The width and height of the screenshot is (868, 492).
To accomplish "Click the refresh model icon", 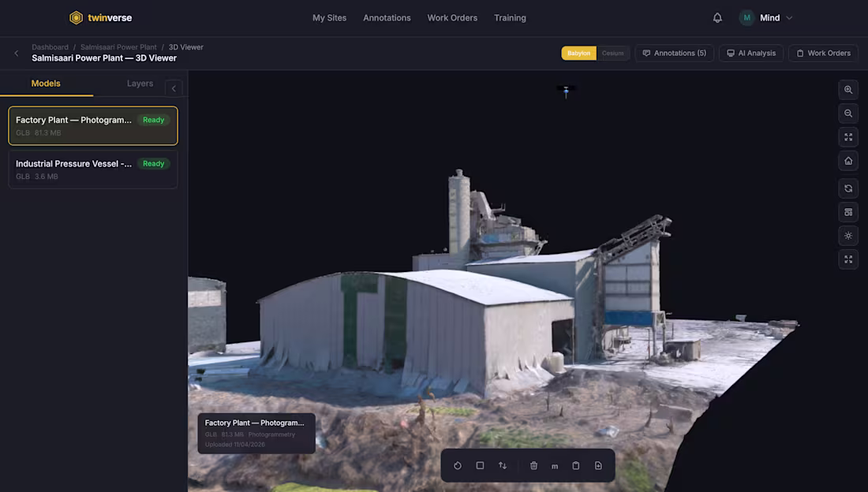I will 847,188.
